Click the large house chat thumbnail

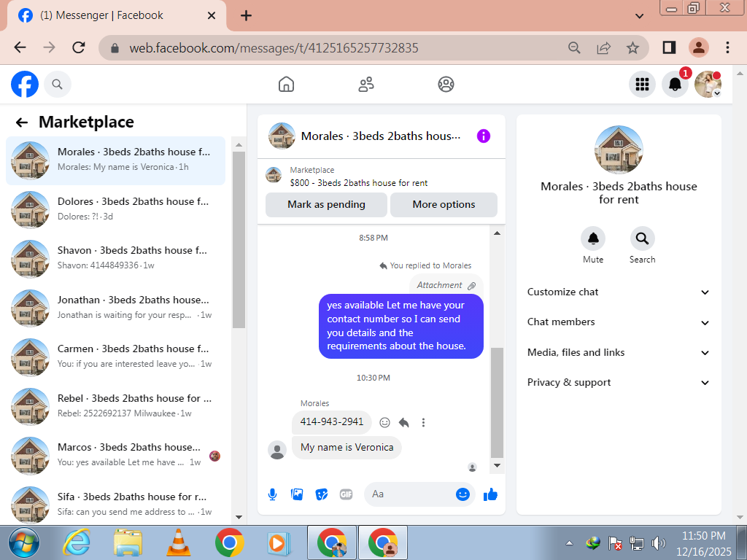tap(619, 149)
